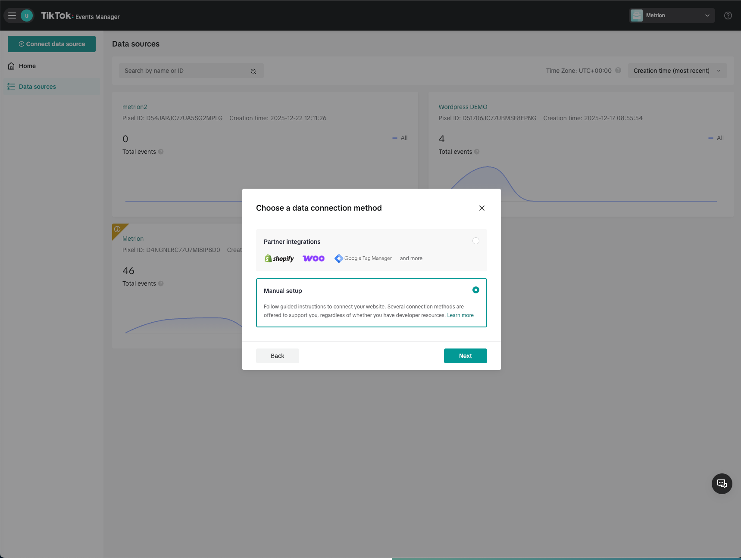Click Pixel ID D54JARJC77UA5SG2MPLG text
The image size is (741, 560).
[x=172, y=118]
